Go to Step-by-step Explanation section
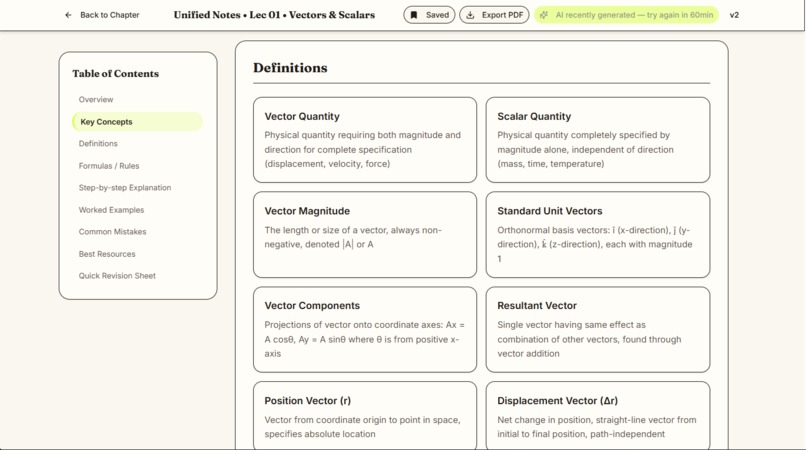The image size is (806, 450). point(124,188)
